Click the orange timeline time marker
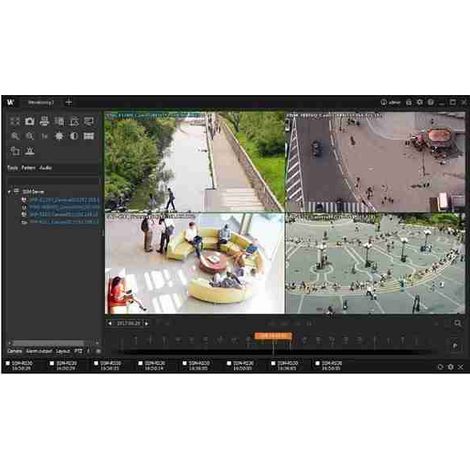The image size is (470, 470). click(273, 336)
